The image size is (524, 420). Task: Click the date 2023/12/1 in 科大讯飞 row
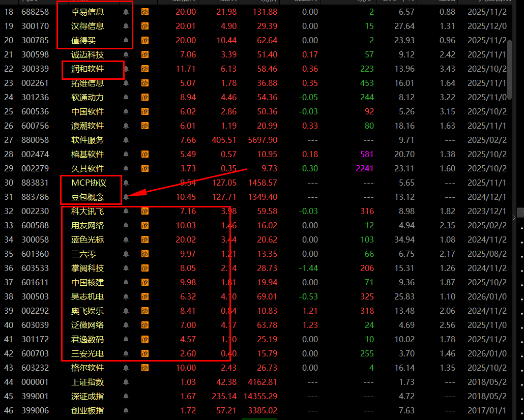(487, 211)
